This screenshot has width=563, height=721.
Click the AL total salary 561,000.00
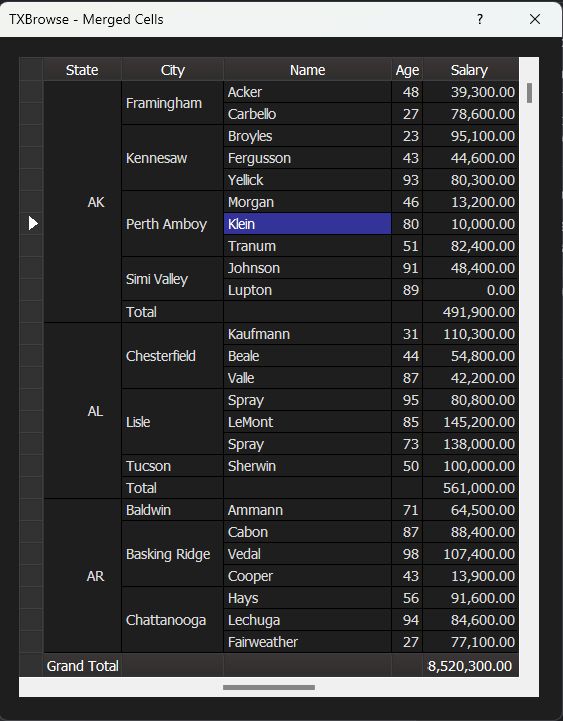[471, 488]
